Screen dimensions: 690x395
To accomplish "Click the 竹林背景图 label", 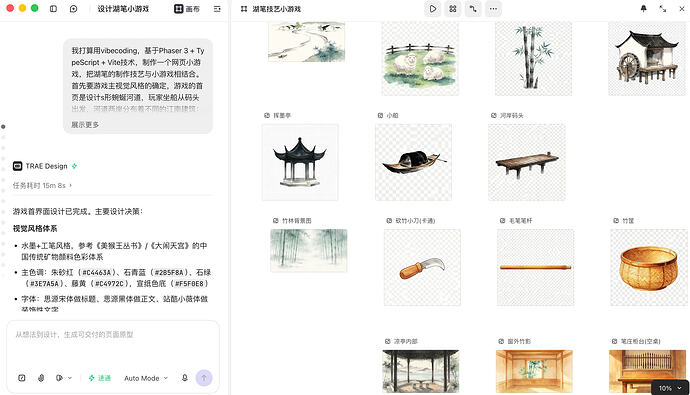I will [x=296, y=220].
